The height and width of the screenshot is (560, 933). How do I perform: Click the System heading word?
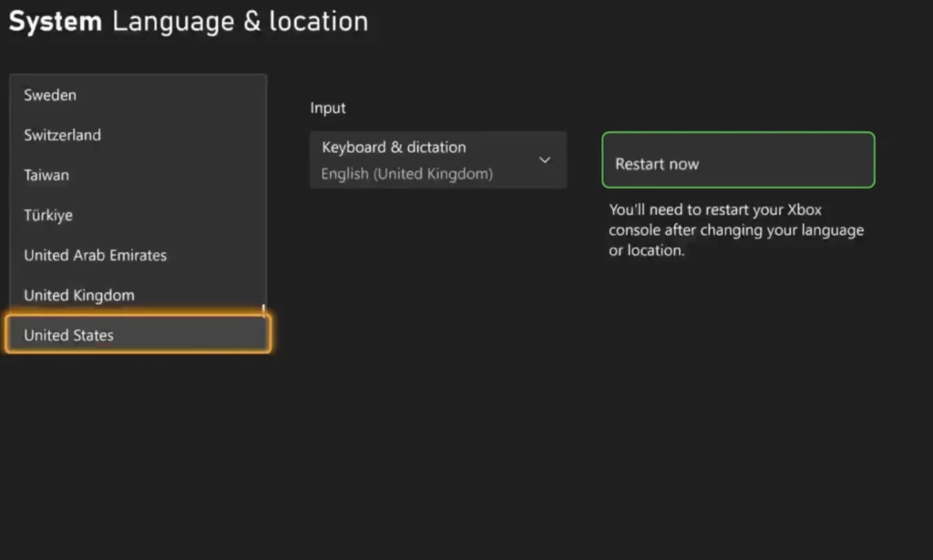pos(56,22)
